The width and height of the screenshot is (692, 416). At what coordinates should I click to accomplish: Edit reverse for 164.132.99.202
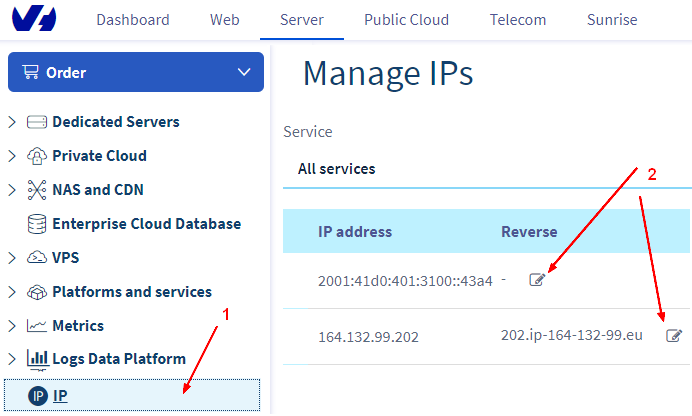coord(674,336)
